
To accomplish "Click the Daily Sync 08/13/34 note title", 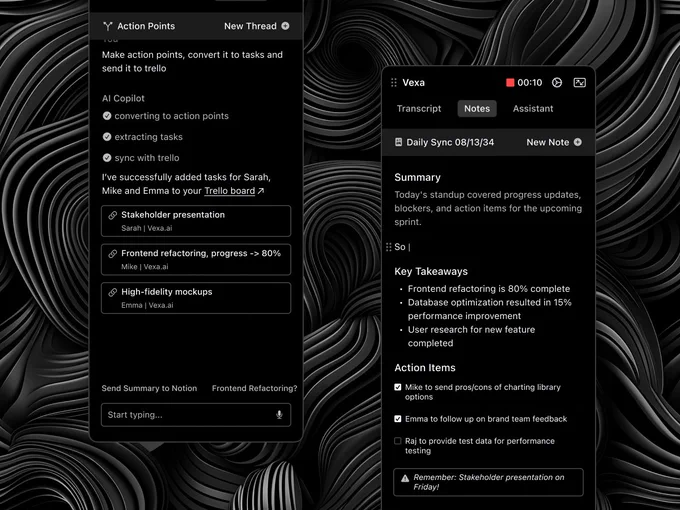I will pyautogui.click(x=450, y=142).
